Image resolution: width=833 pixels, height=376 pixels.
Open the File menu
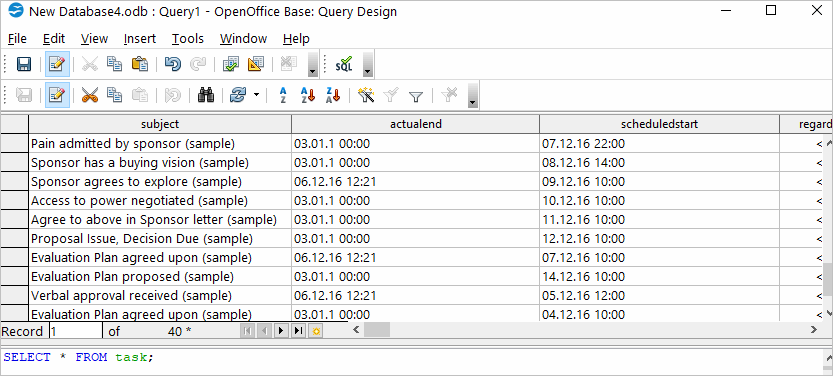[17, 39]
